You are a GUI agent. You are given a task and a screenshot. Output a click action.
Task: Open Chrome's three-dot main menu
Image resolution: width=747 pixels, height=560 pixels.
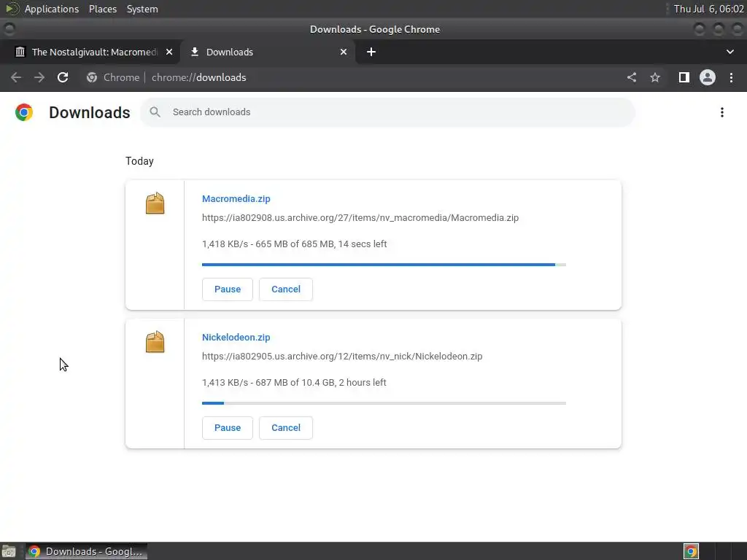pos(731,77)
